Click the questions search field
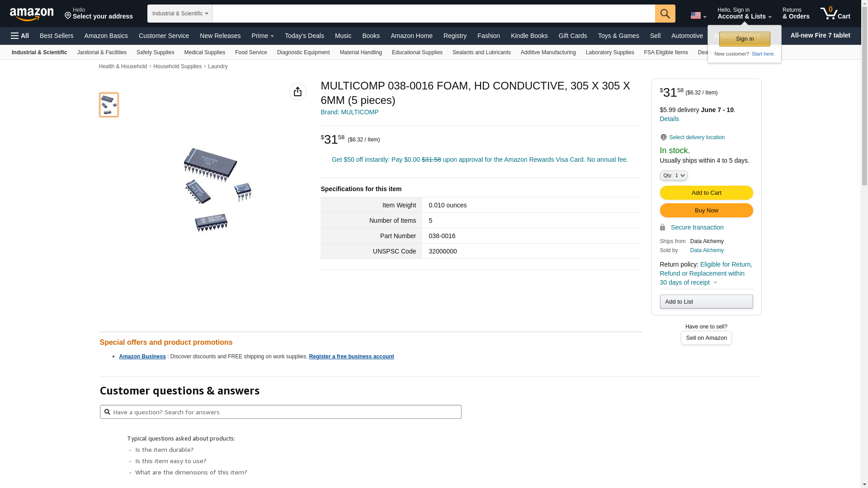 [x=280, y=412]
